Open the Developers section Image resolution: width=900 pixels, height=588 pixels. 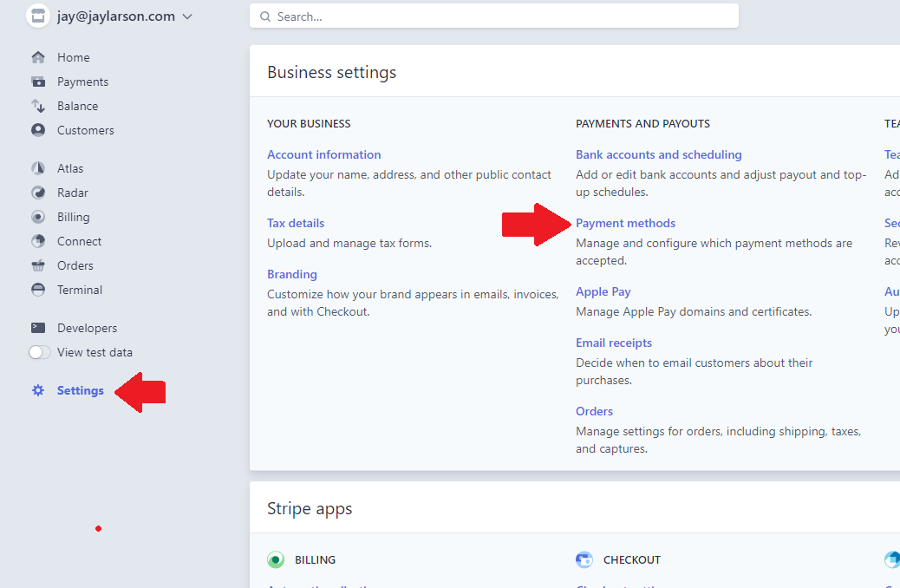click(x=88, y=328)
